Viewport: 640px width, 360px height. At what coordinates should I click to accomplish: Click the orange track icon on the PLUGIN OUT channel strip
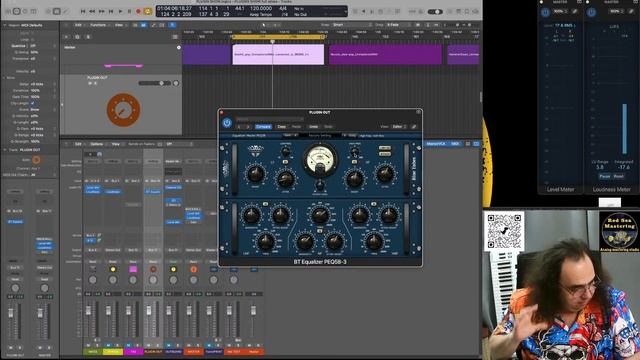[153, 269]
